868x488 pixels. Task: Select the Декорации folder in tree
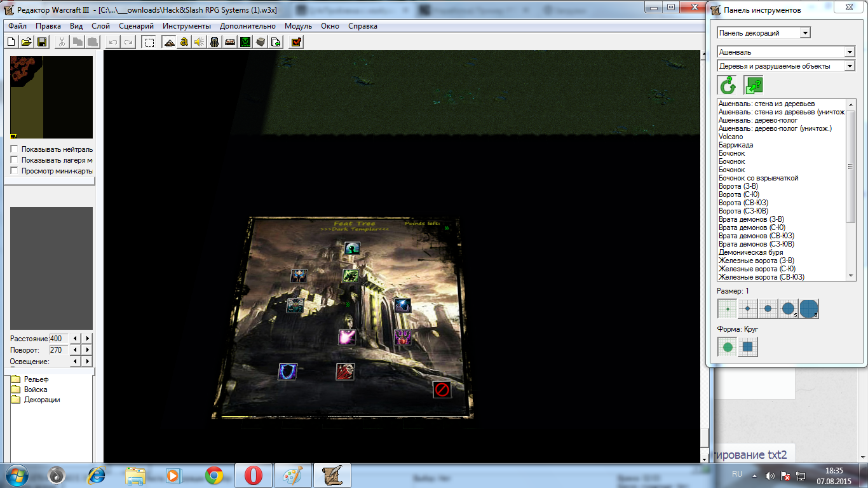(42, 400)
